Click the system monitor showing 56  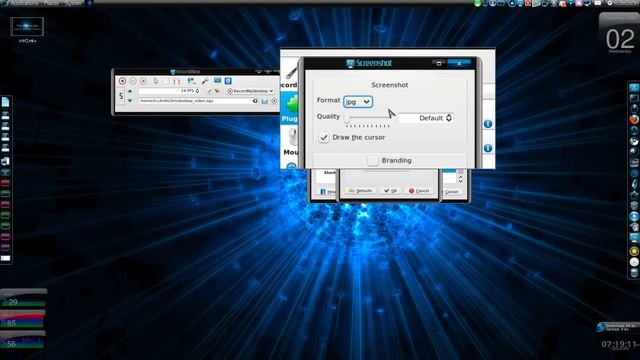23,340
